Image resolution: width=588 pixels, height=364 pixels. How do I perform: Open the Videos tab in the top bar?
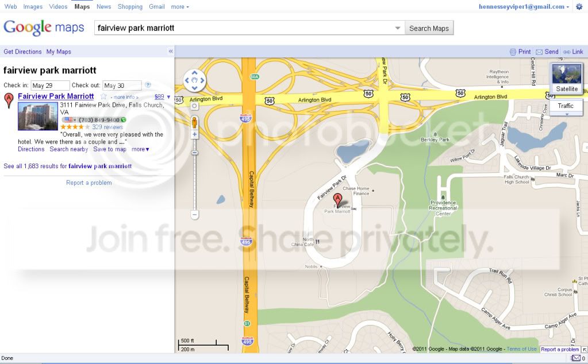pos(58,7)
